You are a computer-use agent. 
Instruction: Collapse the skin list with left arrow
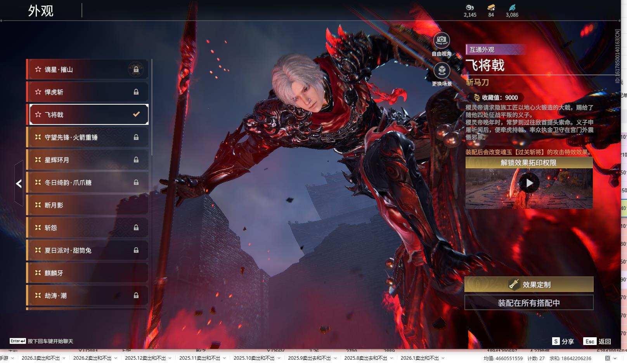point(19,183)
